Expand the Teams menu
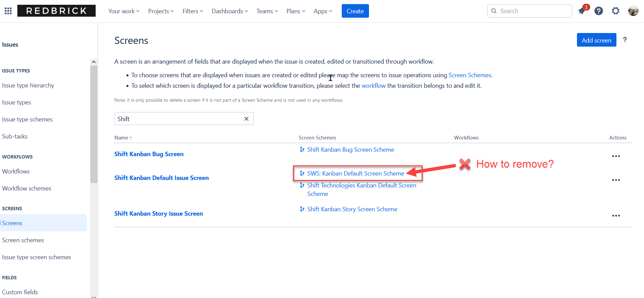Image resolution: width=644 pixels, height=298 pixels. pos(267,11)
